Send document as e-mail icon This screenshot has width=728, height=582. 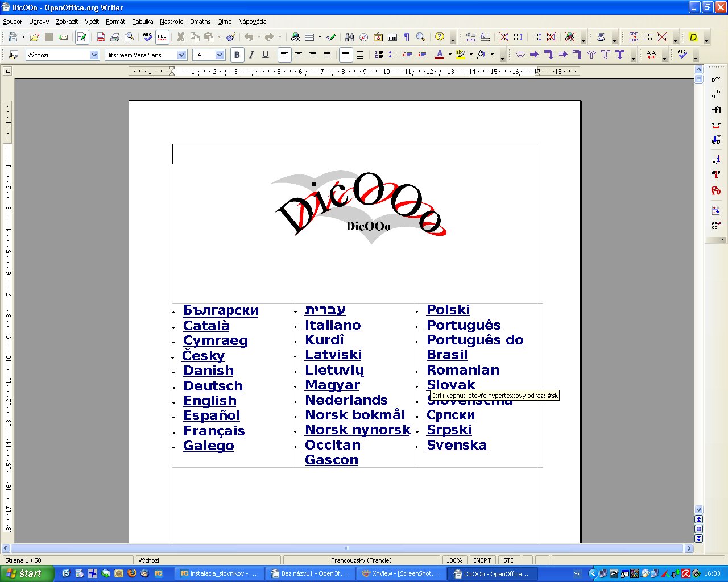click(x=63, y=37)
